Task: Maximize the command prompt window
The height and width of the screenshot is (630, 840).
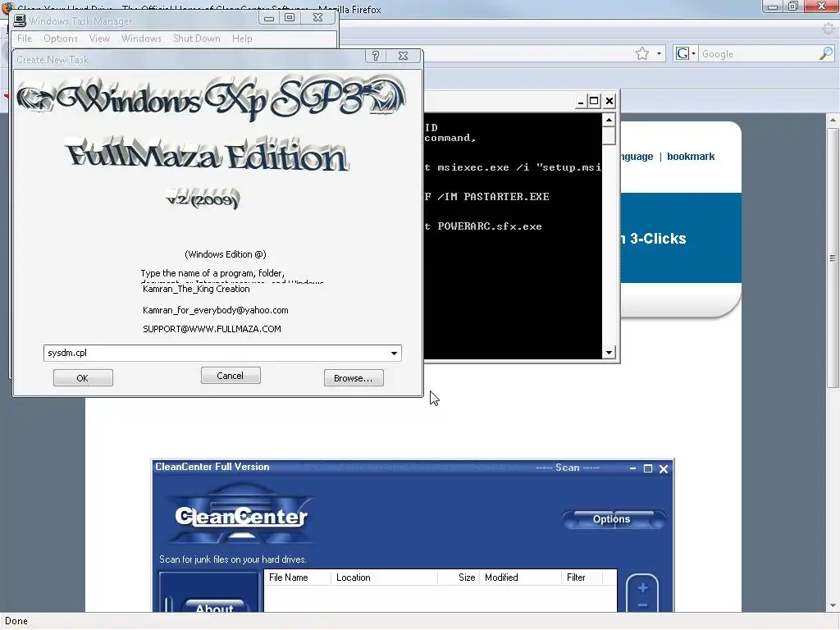Action: click(x=594, y=101)
